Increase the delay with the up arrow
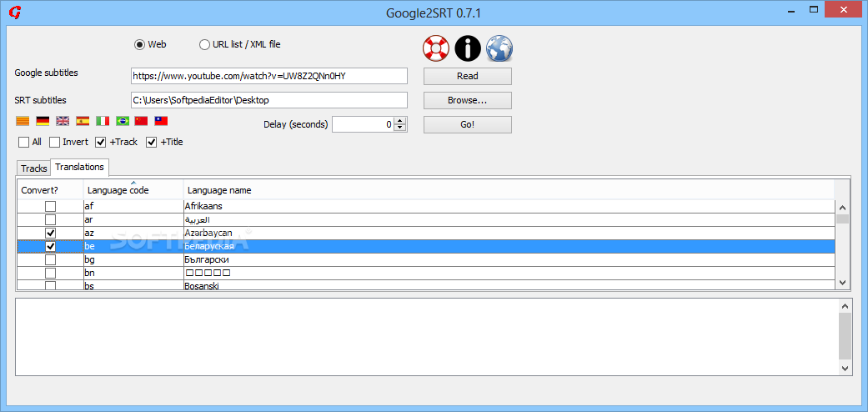This screenshot has width=868, height=412. tap(400, 121)
